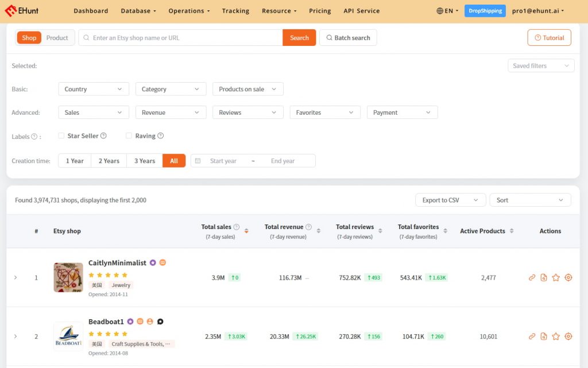Open the document icon for Beadboat1

[544, 336]
